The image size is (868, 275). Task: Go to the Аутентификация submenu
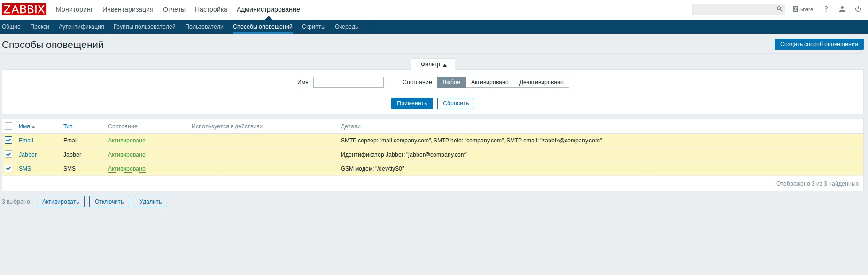coord(81,27)
